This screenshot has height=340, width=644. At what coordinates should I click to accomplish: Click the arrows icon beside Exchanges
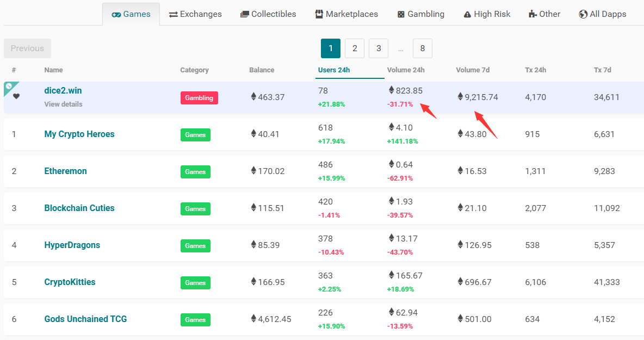pyautogui.click(x=174, y=15)
